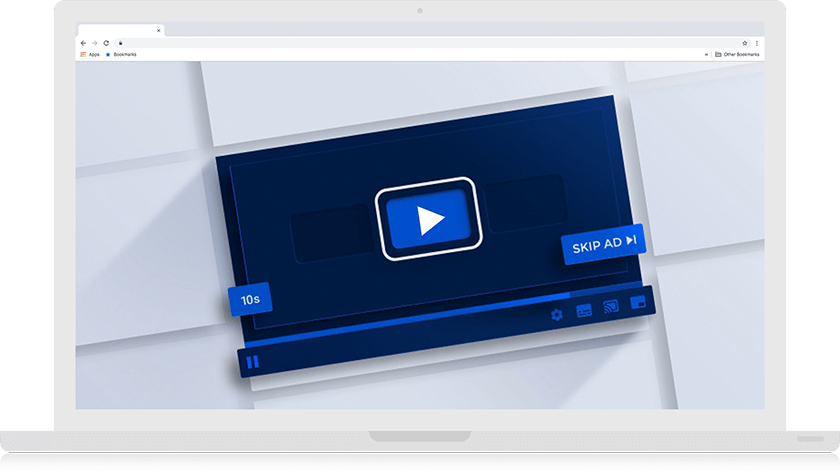Close the current browser tab
The height and width of the screenshot is (474, 840).
click(x=159, y=31)
